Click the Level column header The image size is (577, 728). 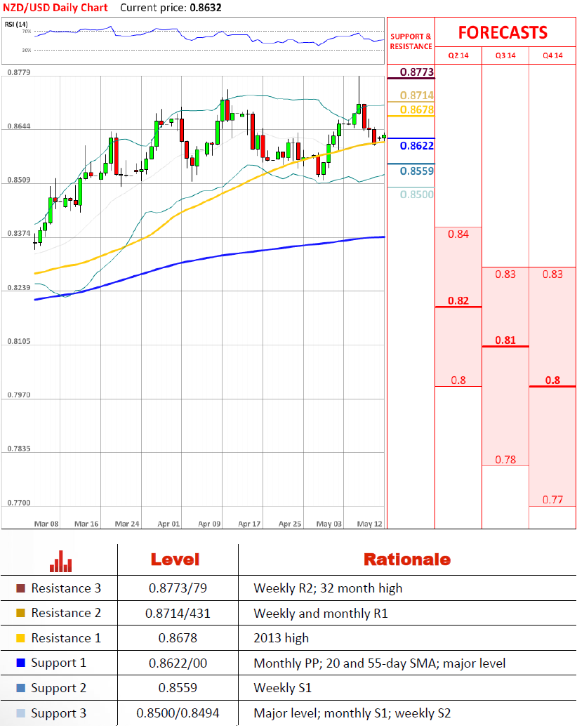(x=175, y=560)
